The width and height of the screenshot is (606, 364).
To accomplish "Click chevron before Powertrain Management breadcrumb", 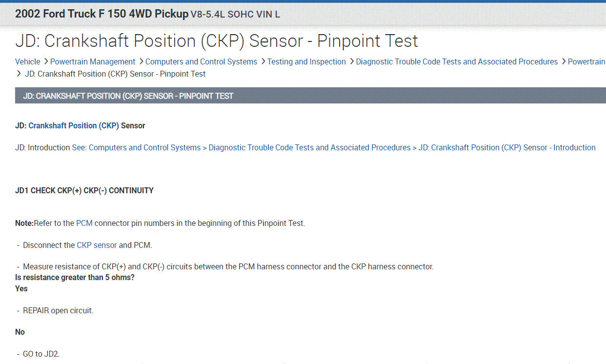I will coord(45,62).
